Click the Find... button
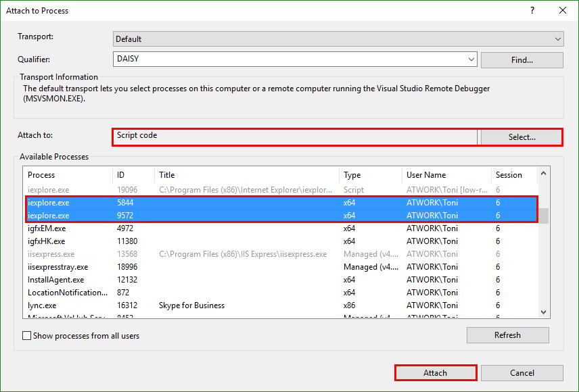Viewport: 579px width, 392px height. (x=522, y=60)
